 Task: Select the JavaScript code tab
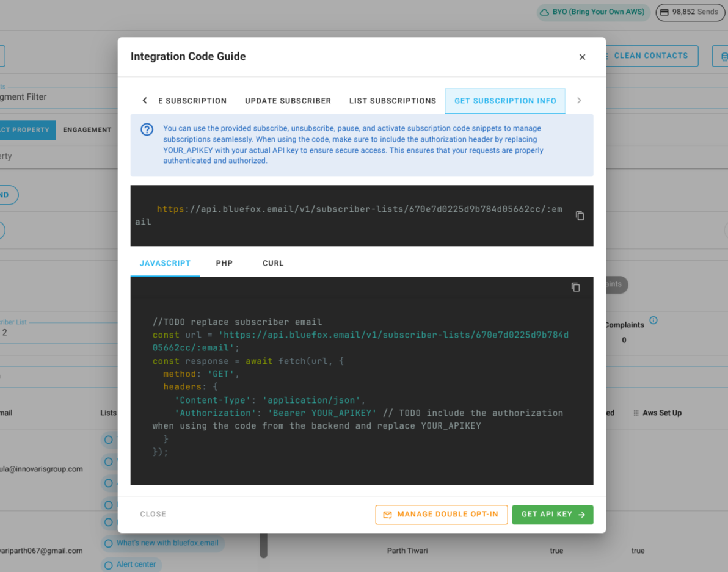(x=166, y=263)
